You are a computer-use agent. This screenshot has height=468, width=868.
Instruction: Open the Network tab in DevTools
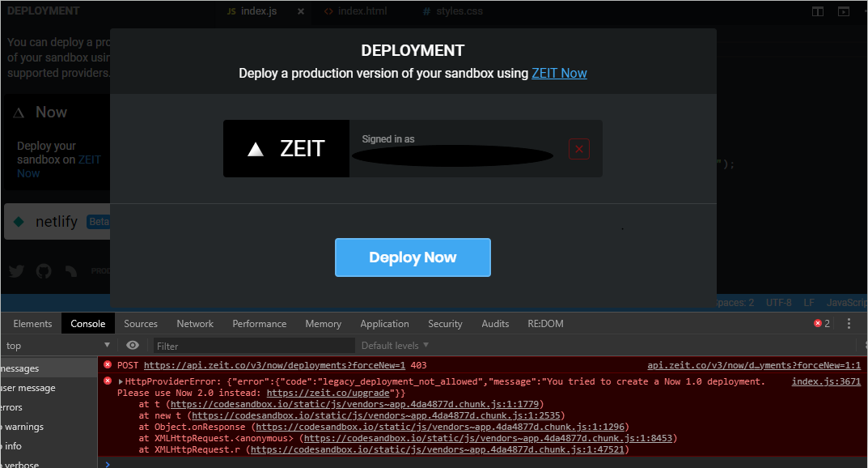(195, 323)
